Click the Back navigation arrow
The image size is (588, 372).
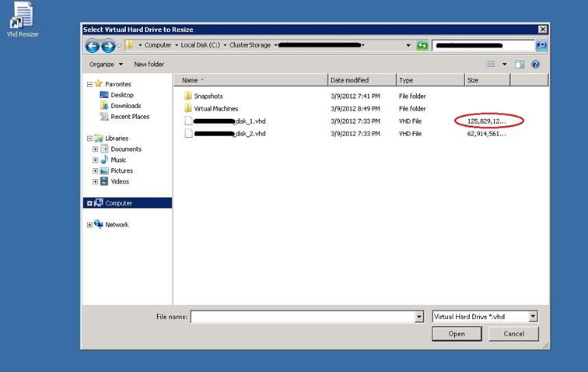click(93, 45)
